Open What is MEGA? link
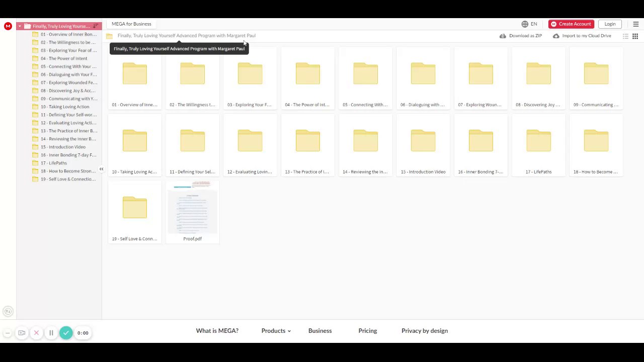Viewport: 644px width, 362px height. [x=217, y=331]
